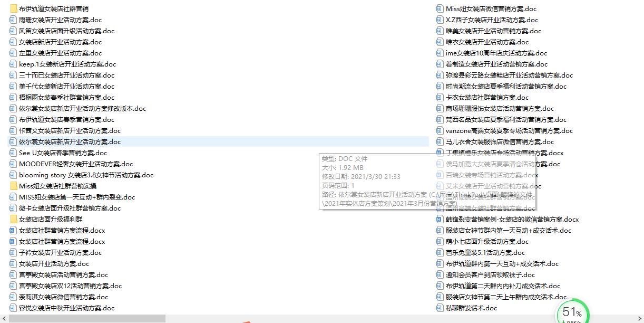
Task: Select 三十而已女装店开业活动方案.doc in the list
Action: click(66, 75)
